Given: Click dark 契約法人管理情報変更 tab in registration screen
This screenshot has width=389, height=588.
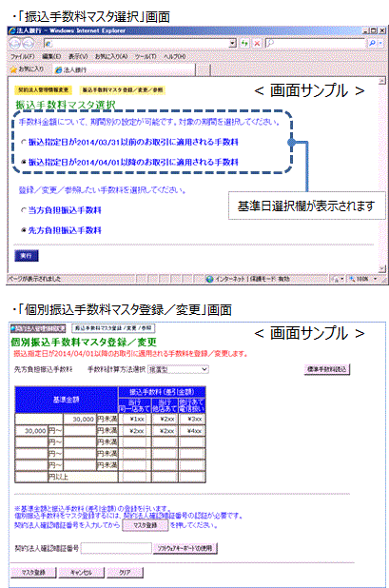Looking at the screenshot, I should click(x=38, y=328).
